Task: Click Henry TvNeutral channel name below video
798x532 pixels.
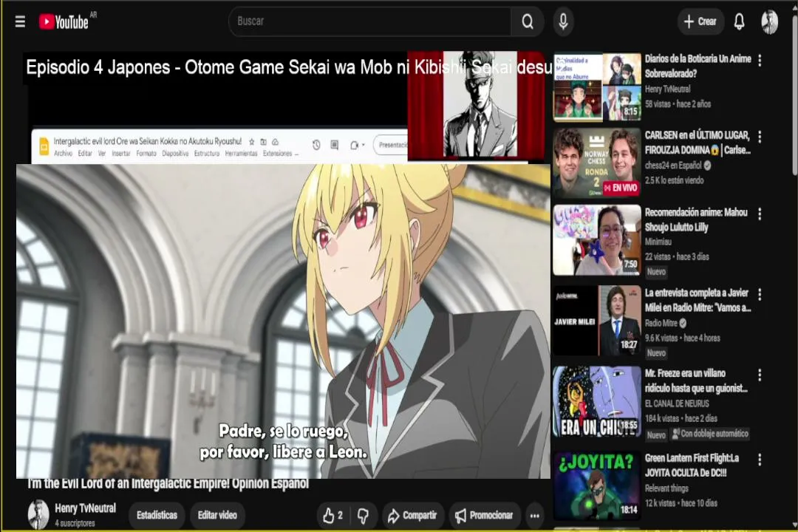Action: pyautogui.click(x=85, y=508)
